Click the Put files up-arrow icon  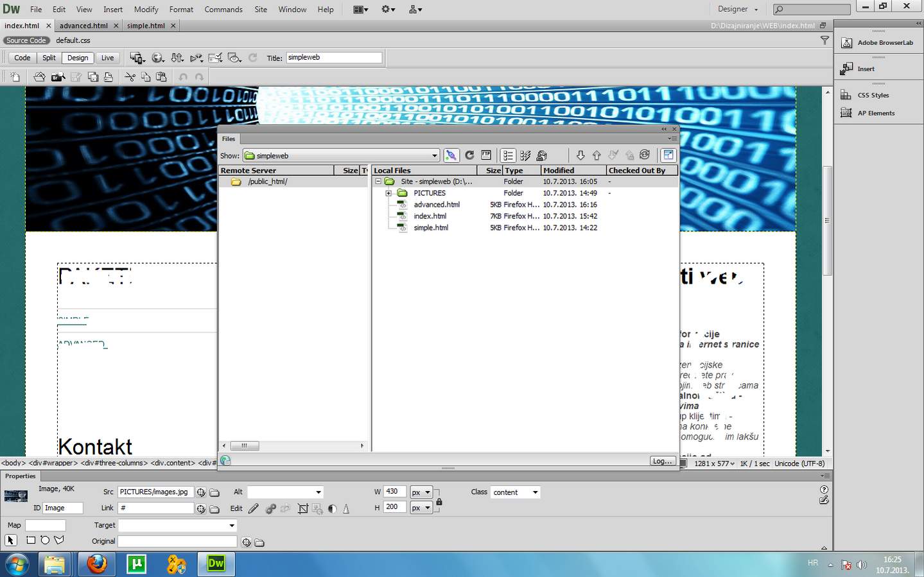[x=597, y=155]
